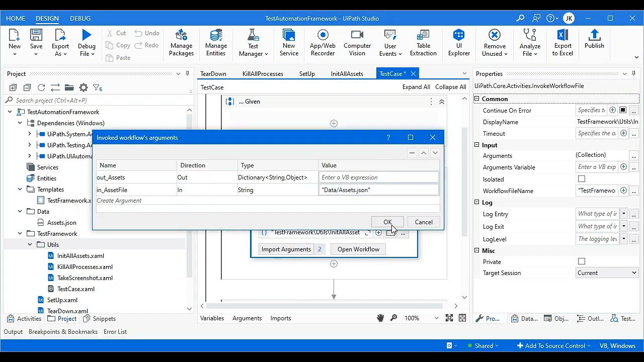Collapse the Misc properties section
This screenshot has width=644, height=362.
[477, 250]
